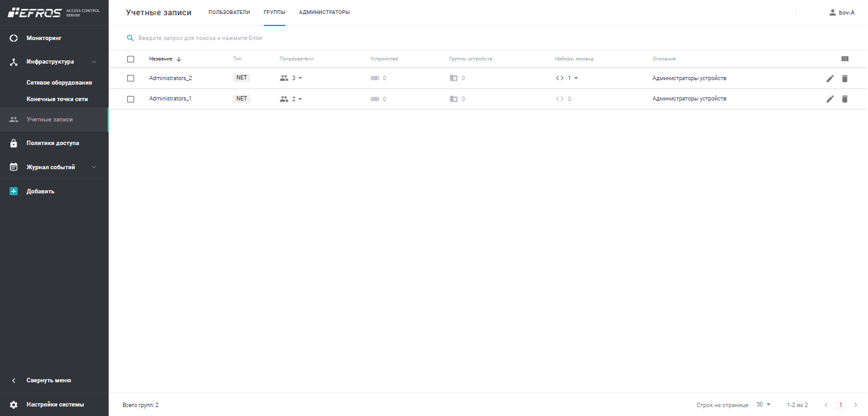Click the Administrators_2 devices icon
868x416 pixels.
coord(375,78)
